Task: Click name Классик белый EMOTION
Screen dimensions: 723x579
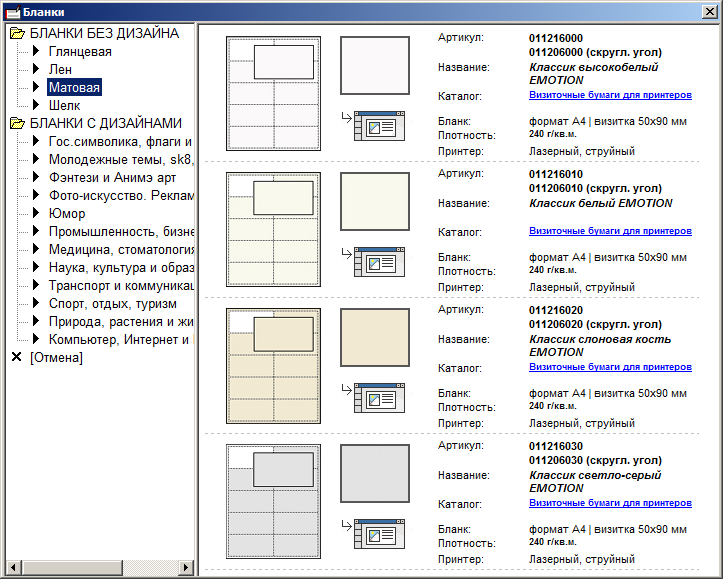Action: 600,203
